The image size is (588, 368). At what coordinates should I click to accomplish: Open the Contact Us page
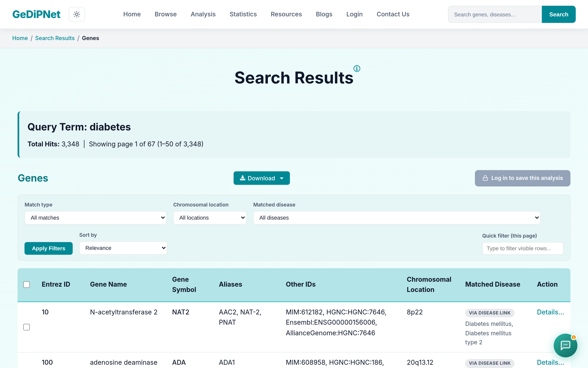393,14
